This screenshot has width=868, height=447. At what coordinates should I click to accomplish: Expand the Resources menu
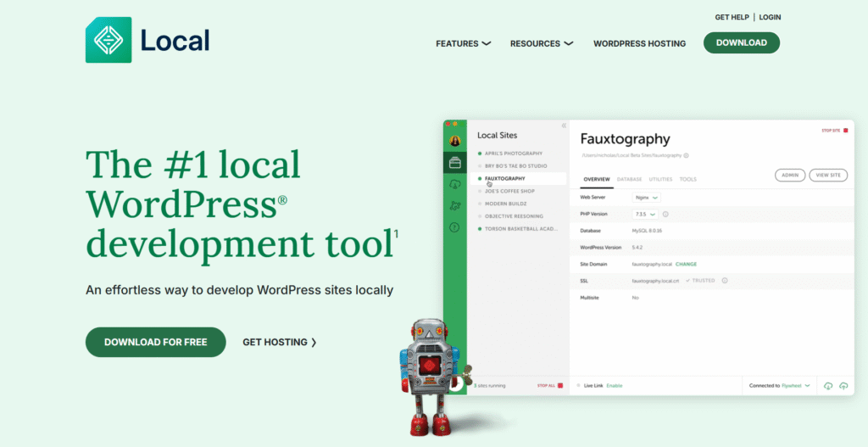tap(542, 43)
